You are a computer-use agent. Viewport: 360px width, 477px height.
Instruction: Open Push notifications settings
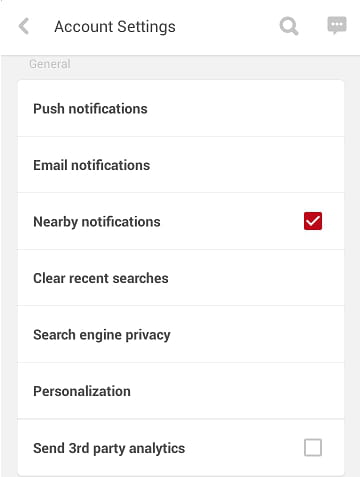coord(181,108)
